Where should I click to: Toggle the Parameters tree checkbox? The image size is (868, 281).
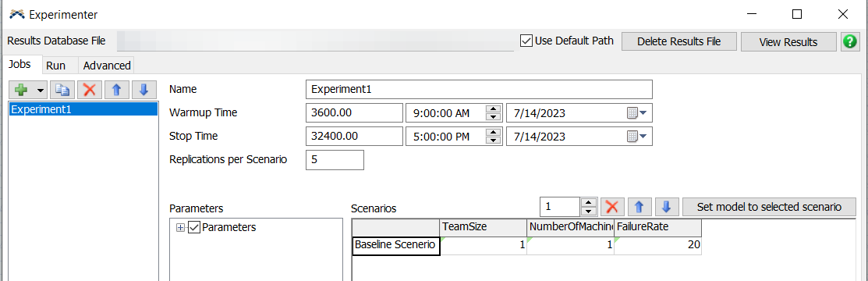[x=193, y=227]
